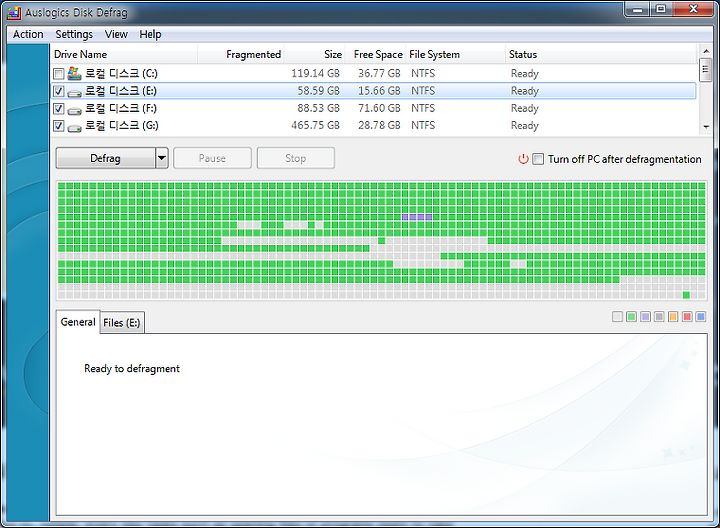
Task: Click the lone green cluster on the map's bottom row
Action: tap(686, 295)
